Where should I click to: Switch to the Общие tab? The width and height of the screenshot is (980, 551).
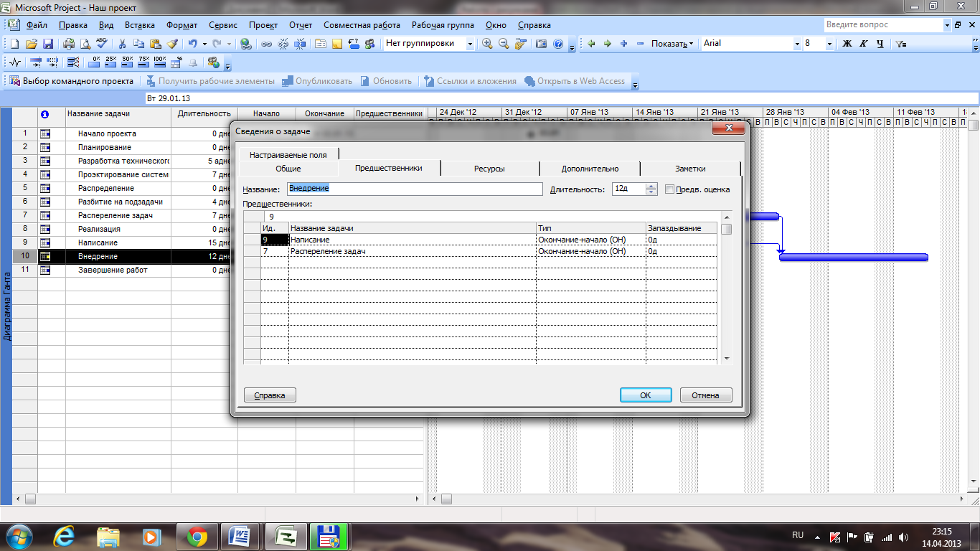288,169
